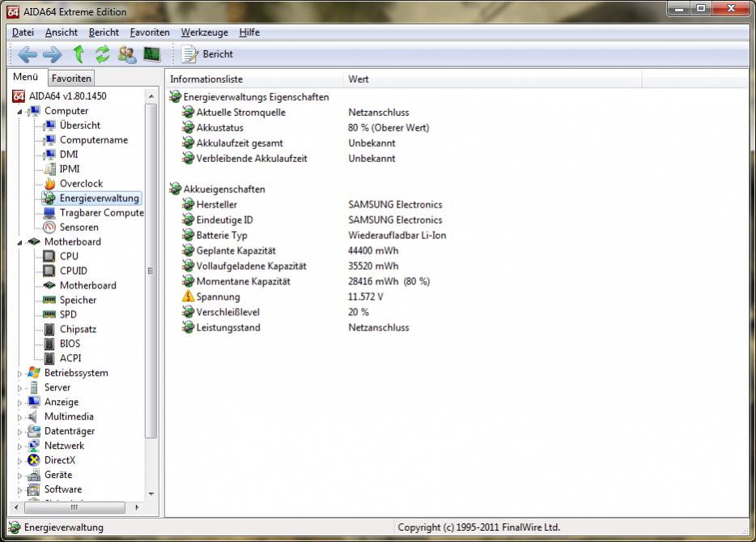The image size is (756, 542).
Task: Click the DirectX yellow X icon
Action: click(34, 460)
